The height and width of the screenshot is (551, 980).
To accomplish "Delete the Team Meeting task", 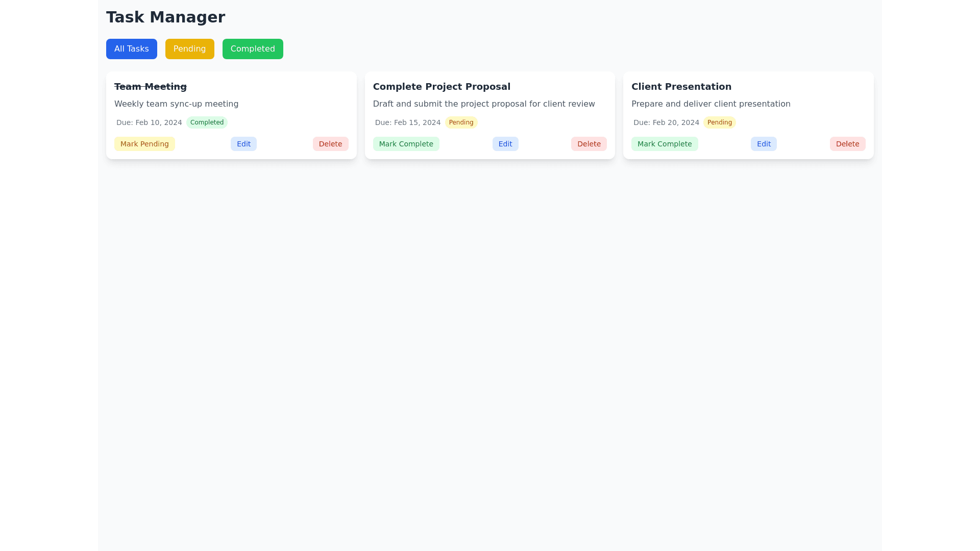I will [330, 144].
